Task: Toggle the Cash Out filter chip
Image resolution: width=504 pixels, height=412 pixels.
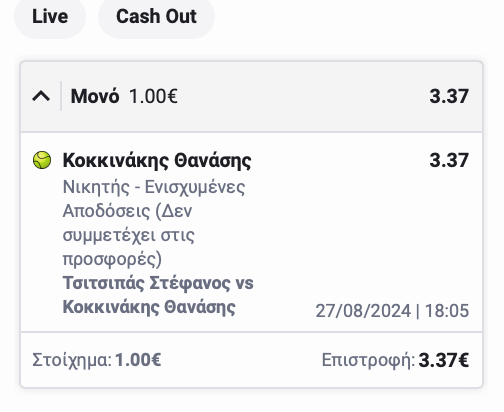Action: 156,17
